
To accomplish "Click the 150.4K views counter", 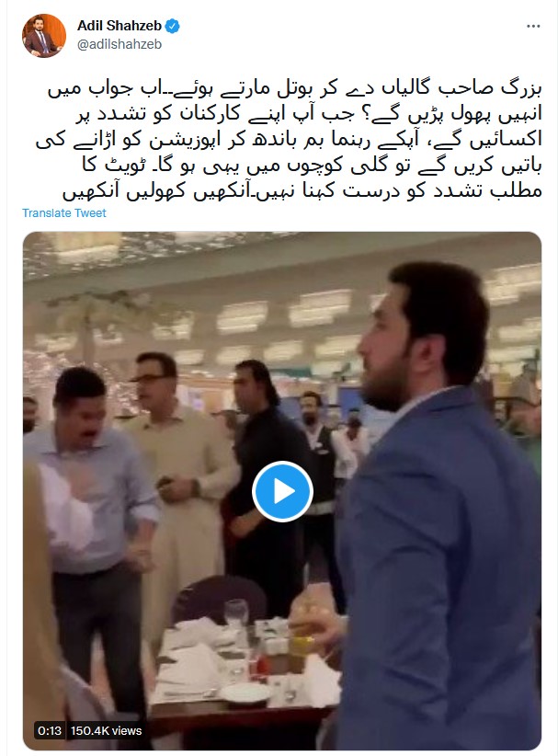I will tap(106, 731).
